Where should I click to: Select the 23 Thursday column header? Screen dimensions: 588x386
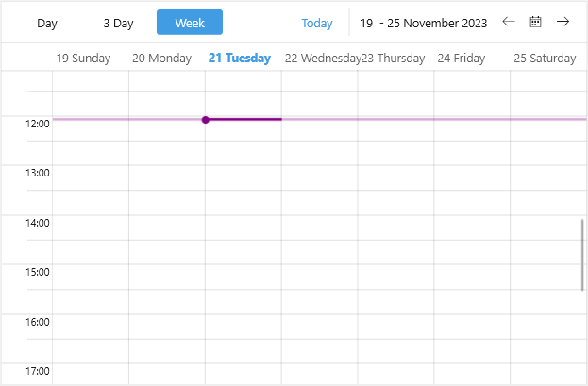tap(394, 58)
